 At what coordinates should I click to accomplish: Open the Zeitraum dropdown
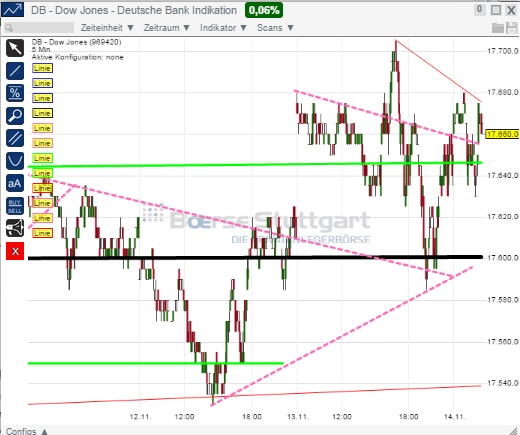[x=167, y=28]
